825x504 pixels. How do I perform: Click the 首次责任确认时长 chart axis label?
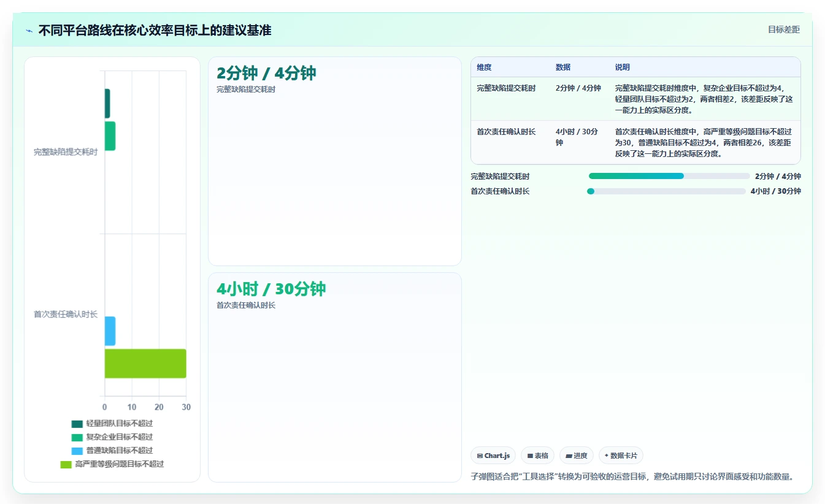[x=66, y=315]
